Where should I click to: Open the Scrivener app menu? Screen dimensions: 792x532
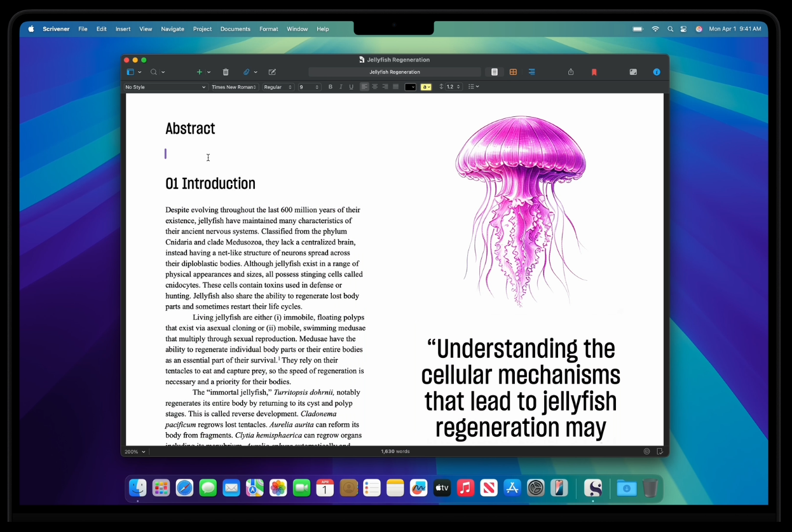click(56, 29)
